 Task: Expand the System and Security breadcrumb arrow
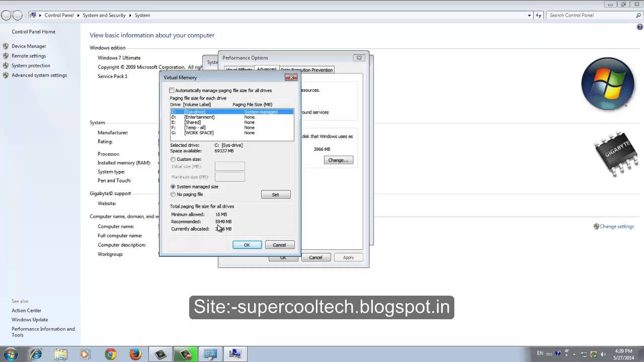pos(130,15)
